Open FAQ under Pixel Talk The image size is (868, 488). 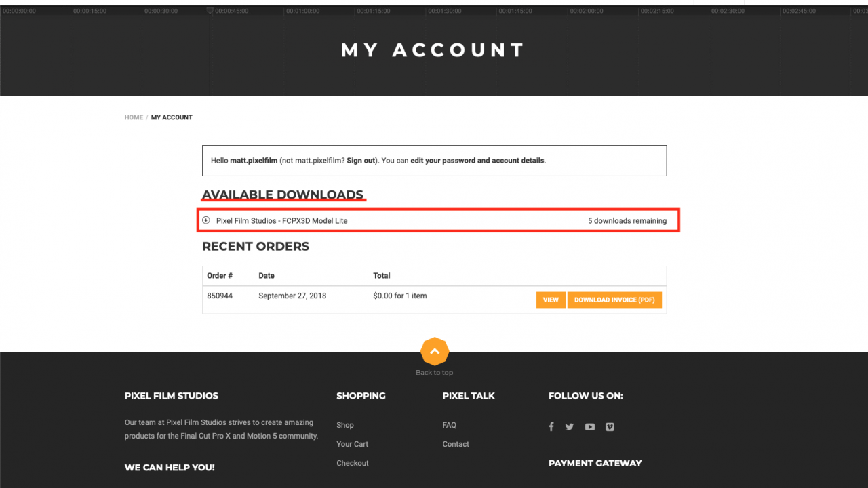coord(450,425)
